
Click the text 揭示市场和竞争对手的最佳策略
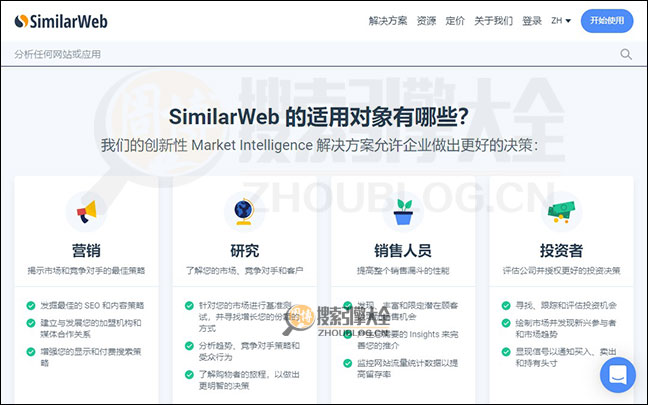86,271
